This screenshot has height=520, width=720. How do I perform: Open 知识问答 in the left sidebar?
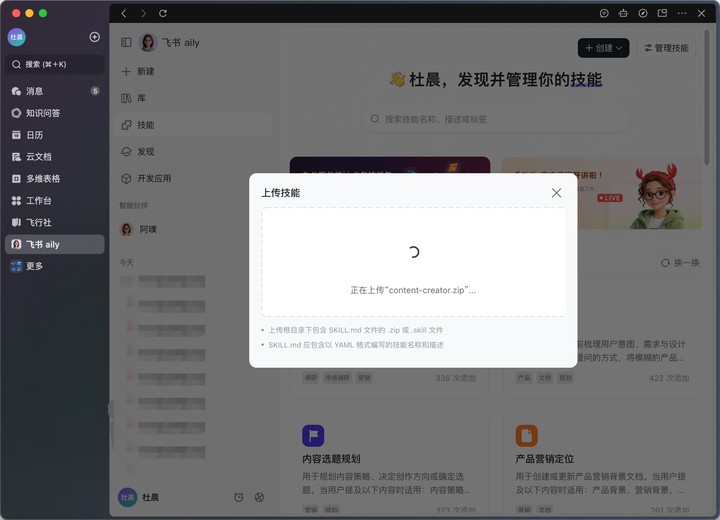(x=55, y=113)
